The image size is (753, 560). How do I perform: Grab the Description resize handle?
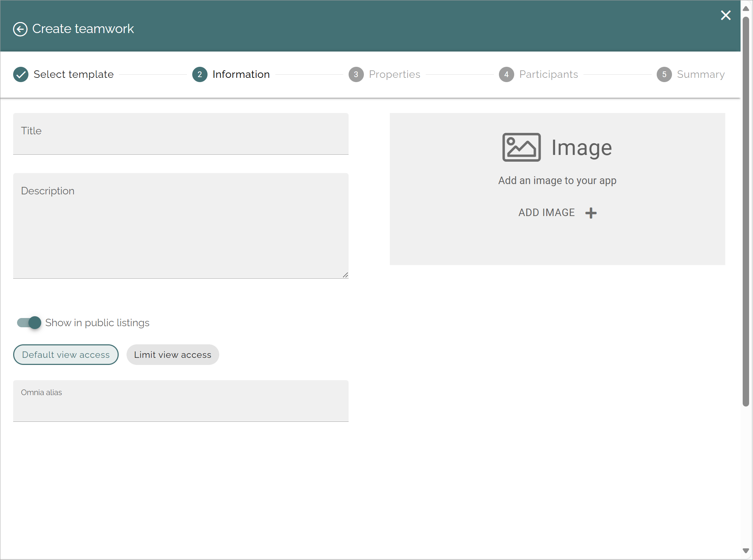point(345,275)
